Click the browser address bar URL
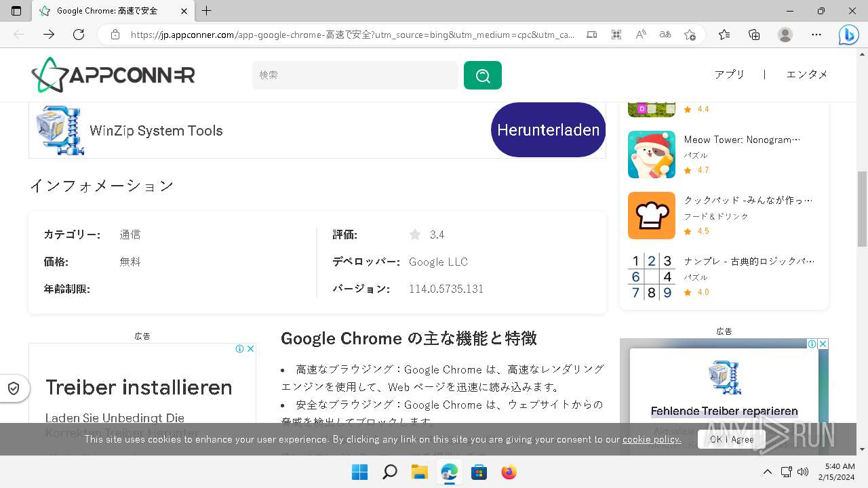This screenshot has width=868, height=488. [352, 35]
